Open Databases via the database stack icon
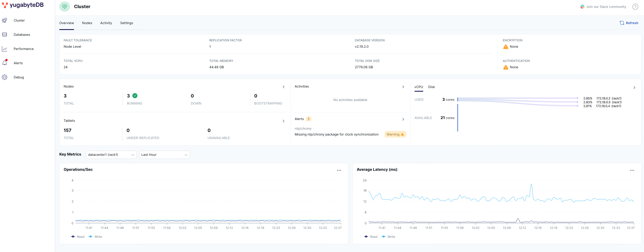This screenshot has width=644, height=252. (5, 35)
